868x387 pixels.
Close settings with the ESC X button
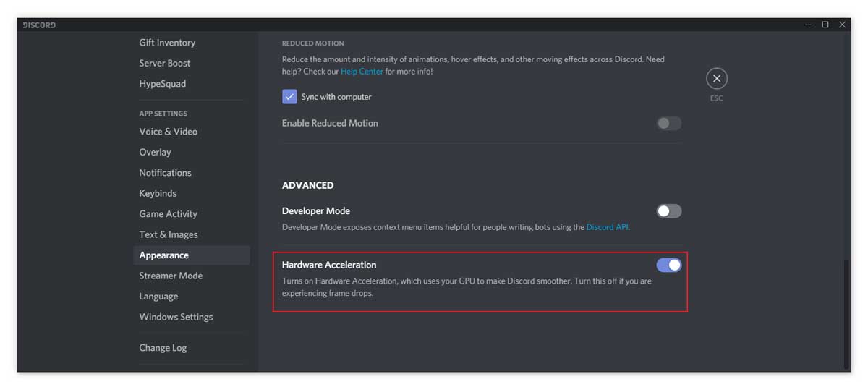coord(716,78)
